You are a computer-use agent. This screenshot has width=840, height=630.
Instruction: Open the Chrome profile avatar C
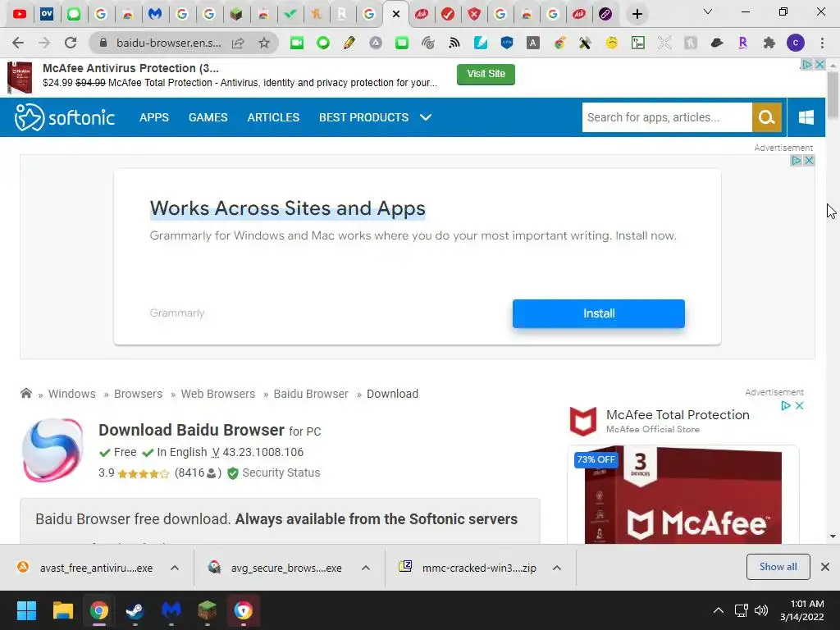tap(796, 43)
